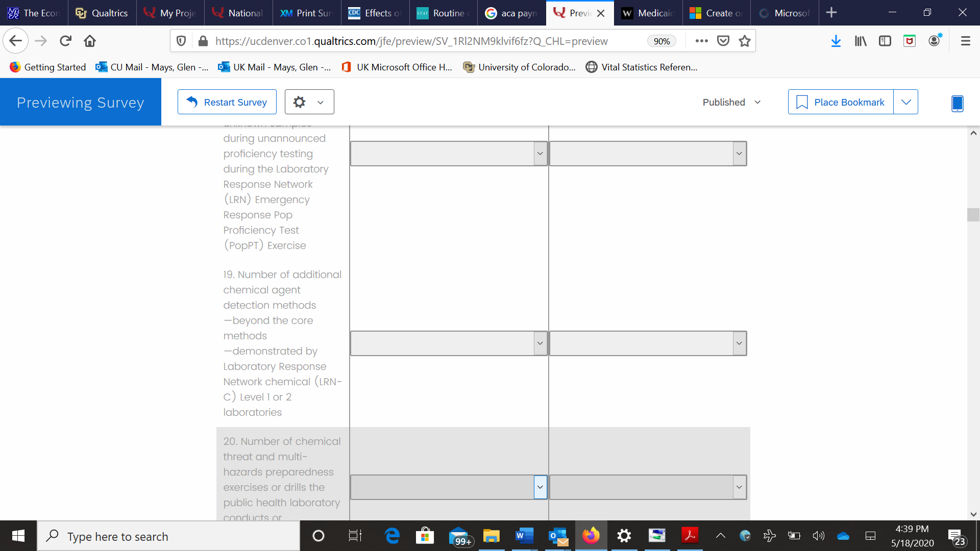This screenshot has width=980, height=551.
Task: Open the Firefox hamburger menu
Action: (x=965, y=41)
